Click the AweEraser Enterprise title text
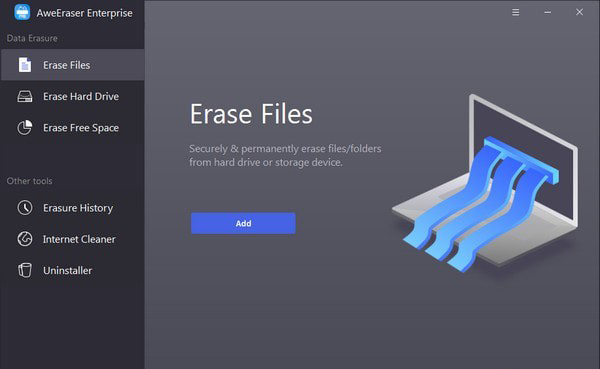The width and height of the screenshot is (600, 369). (85, 13)
